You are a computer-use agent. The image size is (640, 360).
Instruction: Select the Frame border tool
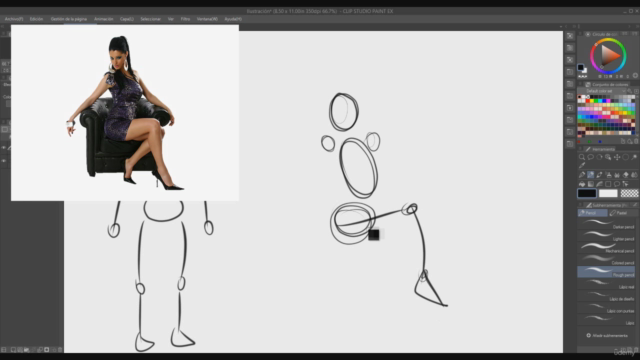click(608, 184)
